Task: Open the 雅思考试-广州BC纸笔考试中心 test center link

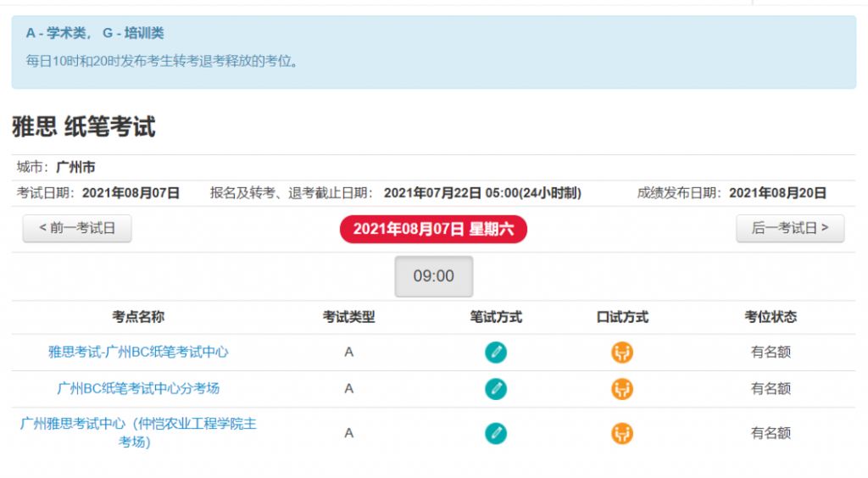Action: point(138,352)
